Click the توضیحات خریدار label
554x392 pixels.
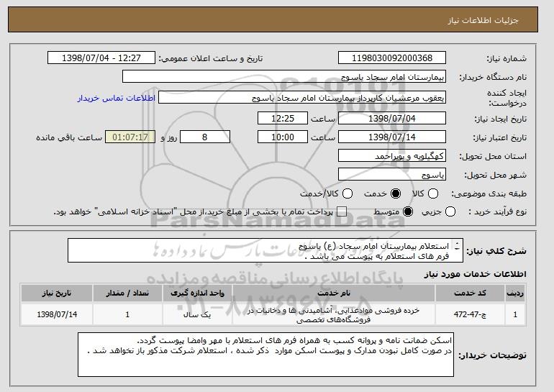click(493, 355)
